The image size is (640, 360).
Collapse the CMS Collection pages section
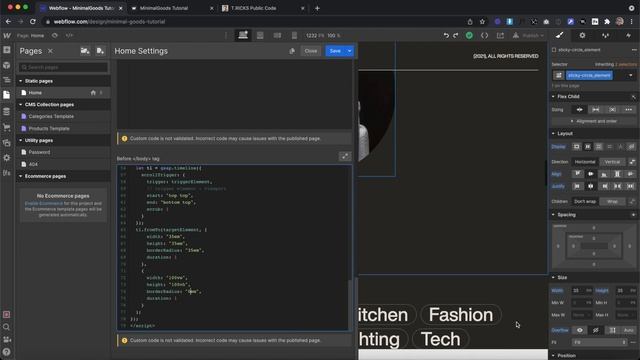click(20, 105)
